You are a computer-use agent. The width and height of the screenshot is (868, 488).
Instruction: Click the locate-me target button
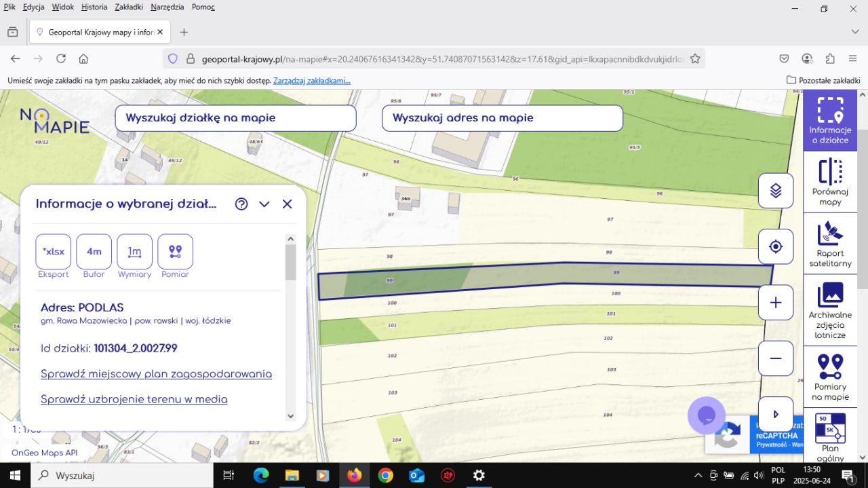(776, 246)
